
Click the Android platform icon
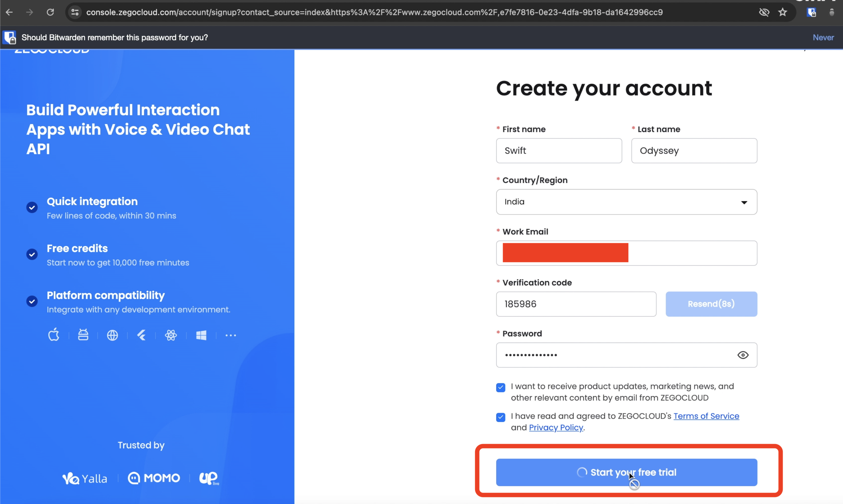pyautogui.click(x=83, y=335)
